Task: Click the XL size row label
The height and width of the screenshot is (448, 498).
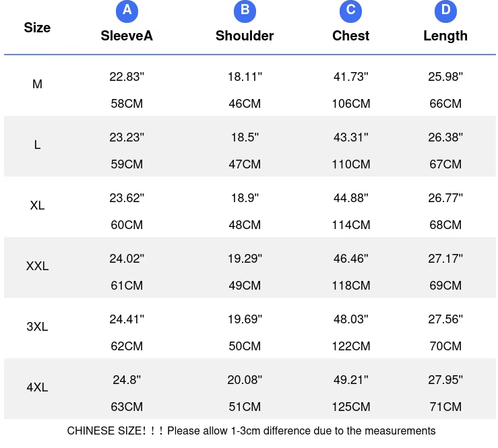Action: tap(37, 205)
